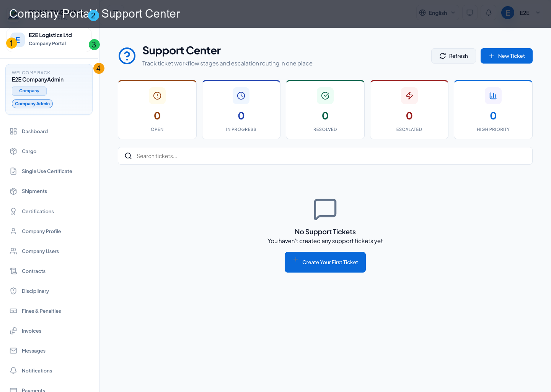Open Contracts menu item

coord(50,271)
